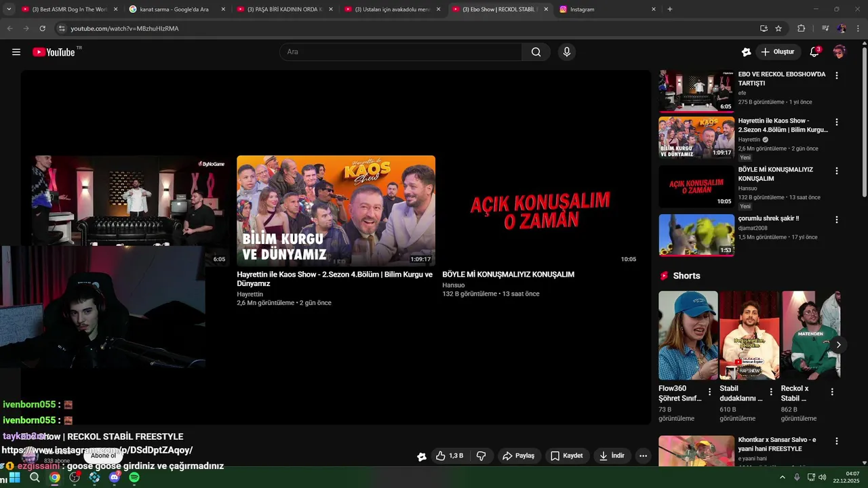Open the Eboshow end-screen video thumbnail

pyautogui.click(x=129, y=200)
